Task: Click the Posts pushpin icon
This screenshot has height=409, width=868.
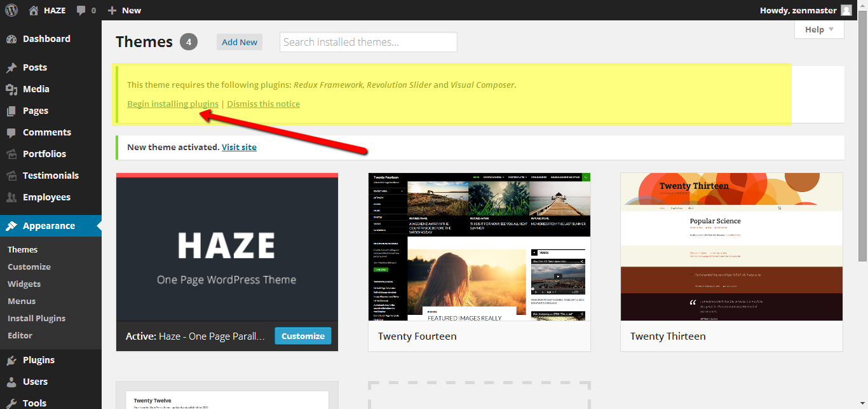Action: [x=11, y=67]
